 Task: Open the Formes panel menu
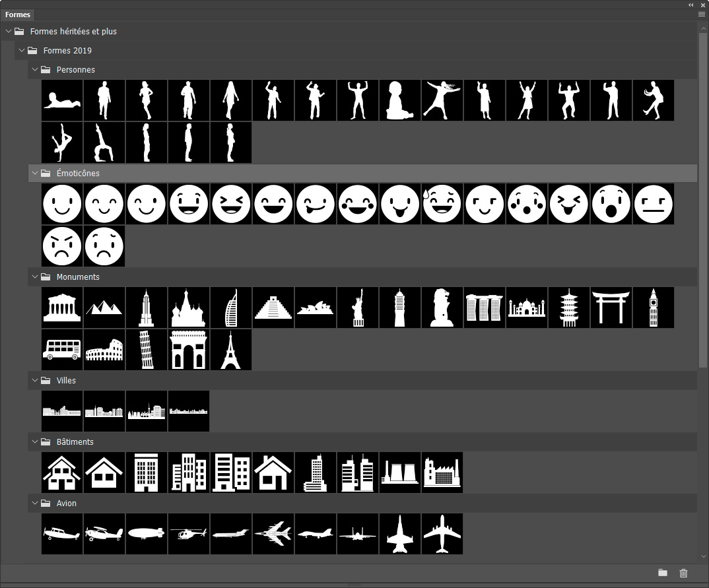pos(702,14)
